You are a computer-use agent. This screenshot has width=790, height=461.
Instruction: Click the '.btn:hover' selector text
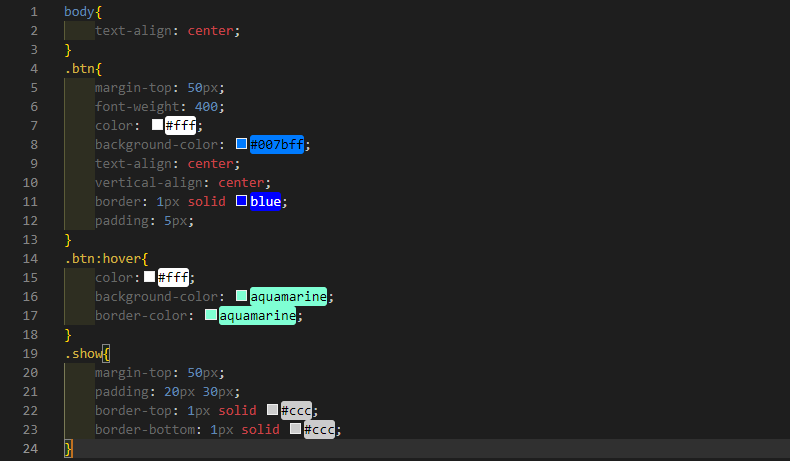[102, 258]
